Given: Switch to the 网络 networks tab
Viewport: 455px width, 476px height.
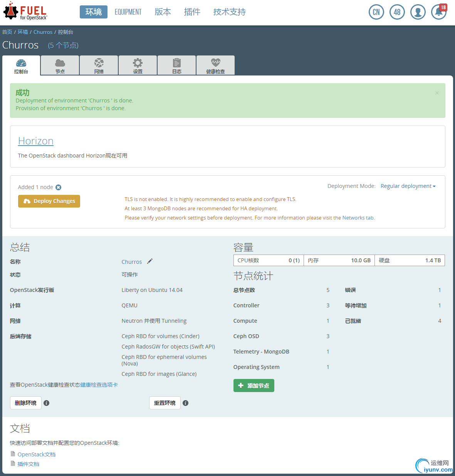Looking at the screenshot, I should [99, 65].
